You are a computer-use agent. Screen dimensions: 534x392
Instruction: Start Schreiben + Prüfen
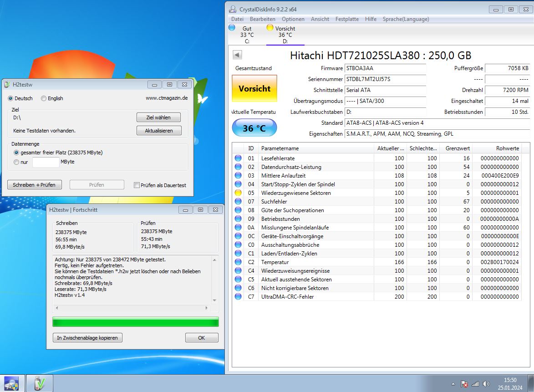tap(34, 184)
